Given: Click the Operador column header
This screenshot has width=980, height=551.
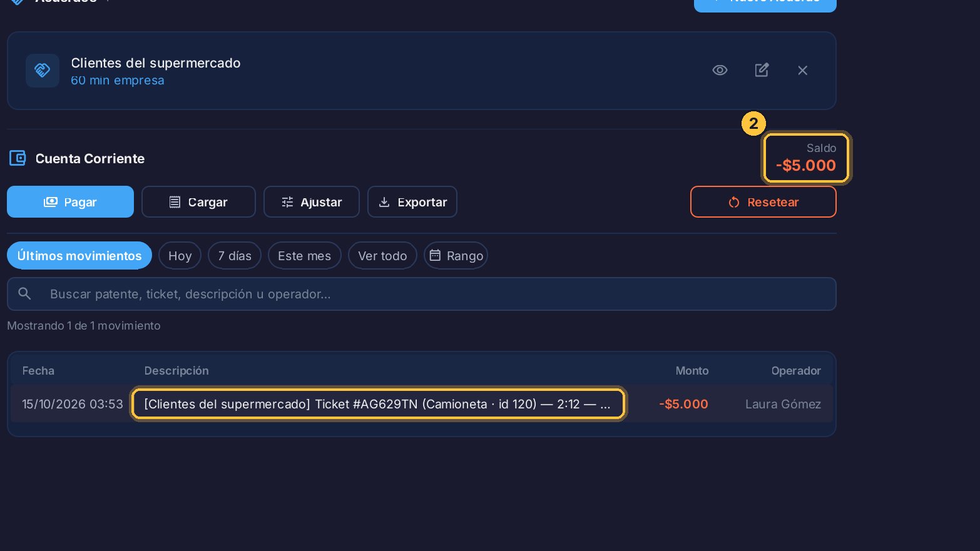Looking at the screenshot, I should tap(796, 371).
